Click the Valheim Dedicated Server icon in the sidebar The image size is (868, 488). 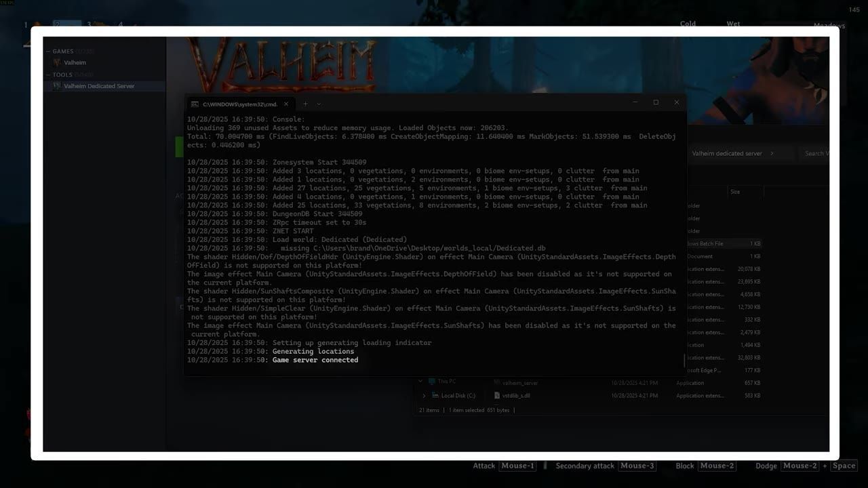point(57,86)
